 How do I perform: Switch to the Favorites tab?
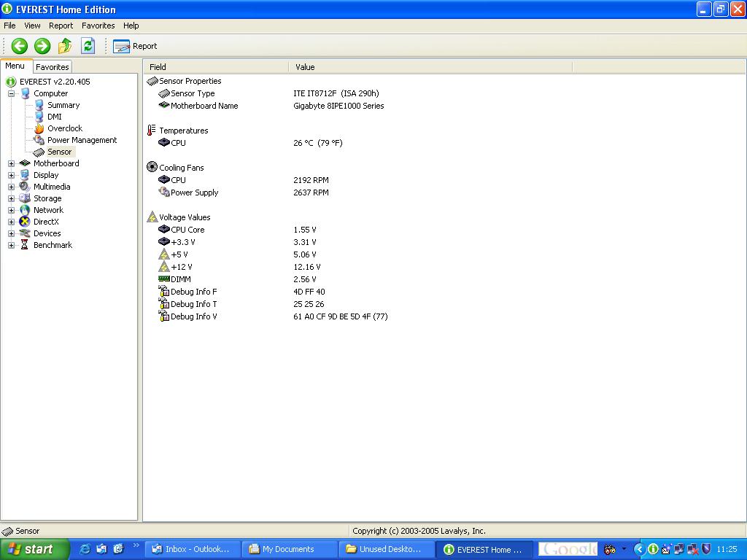tap(53, 67)
